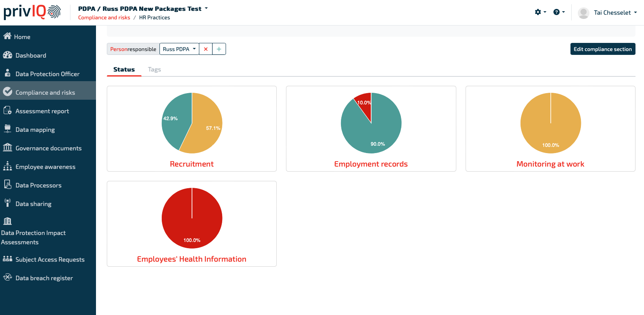This screenshot has height=315, width=644.
Task: Click the Data Protection Officer person icon
Action: [7, 73]
